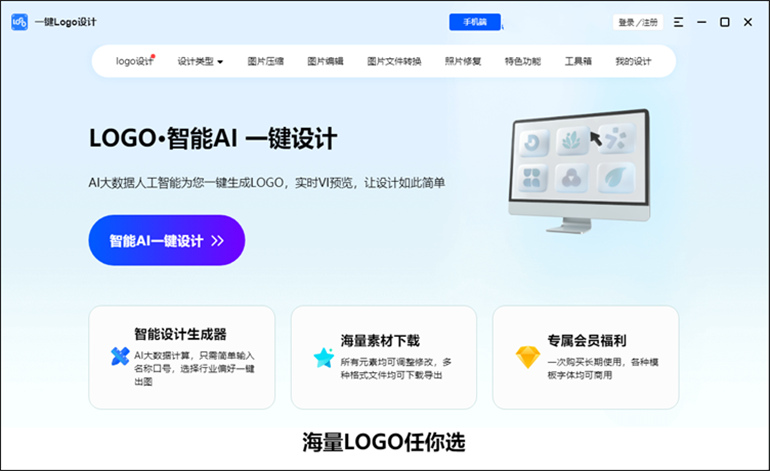Open 工具箱 in navigation bar
770x471 pixels.
(578, 61)
